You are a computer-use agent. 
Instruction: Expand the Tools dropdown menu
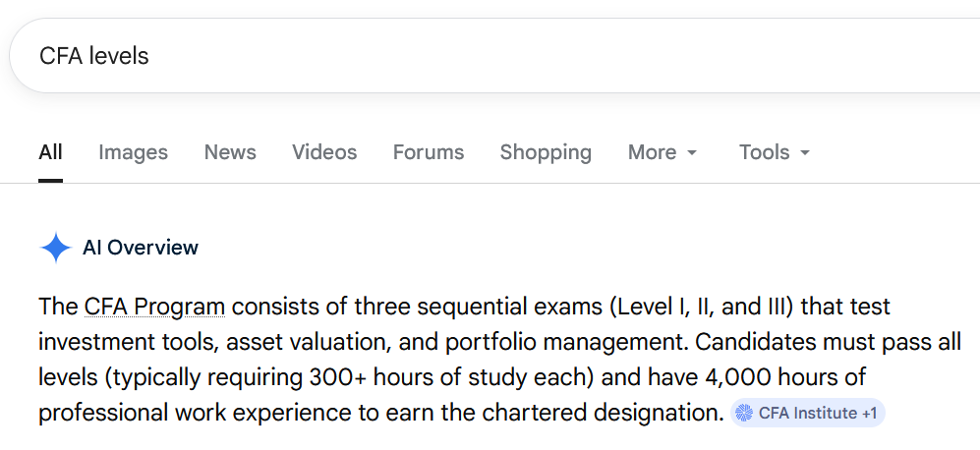(x=774, y=152)
